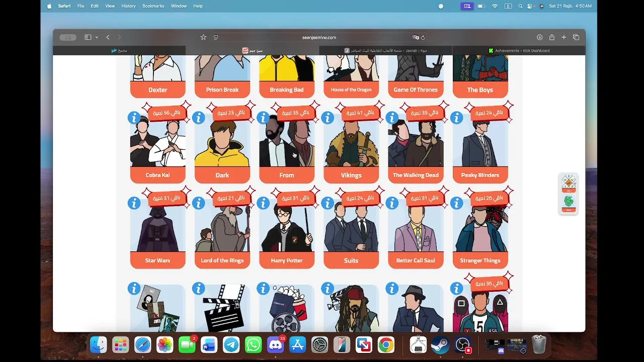
Task: Select the Star Wars category button
Action: coord(157,260)
